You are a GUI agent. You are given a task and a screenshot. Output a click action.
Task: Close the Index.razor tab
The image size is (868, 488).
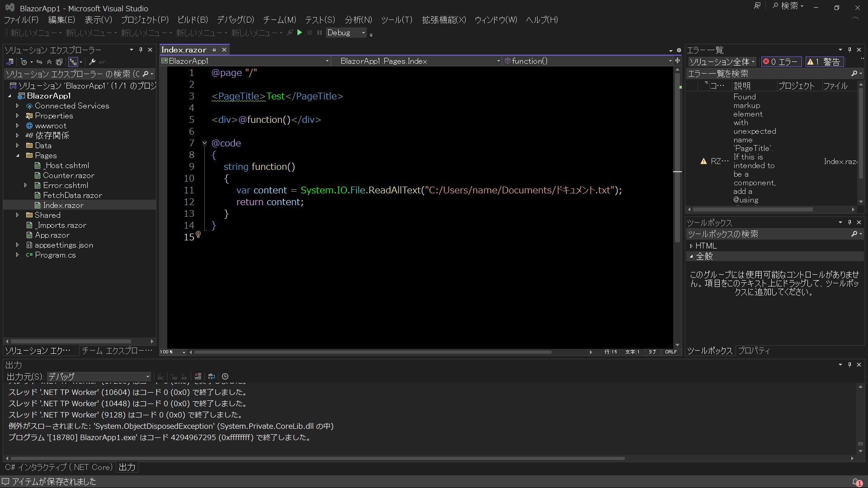point(224,50)
